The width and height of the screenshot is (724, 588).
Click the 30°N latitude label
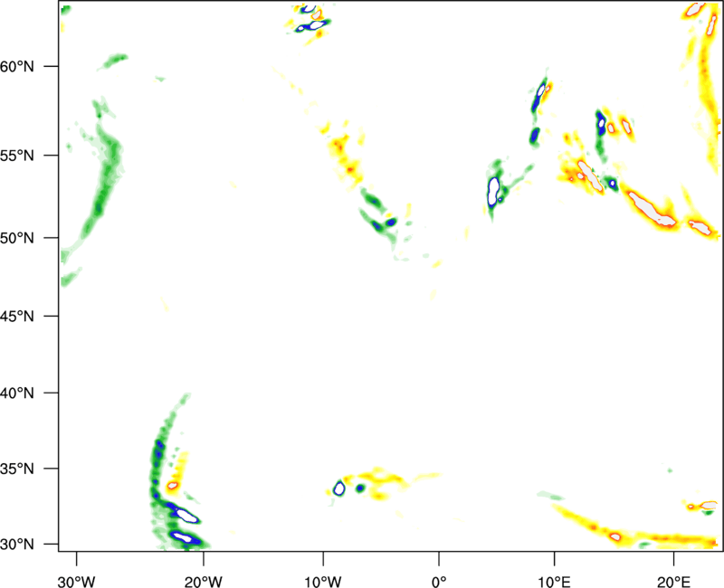click(x=17, y=545)
